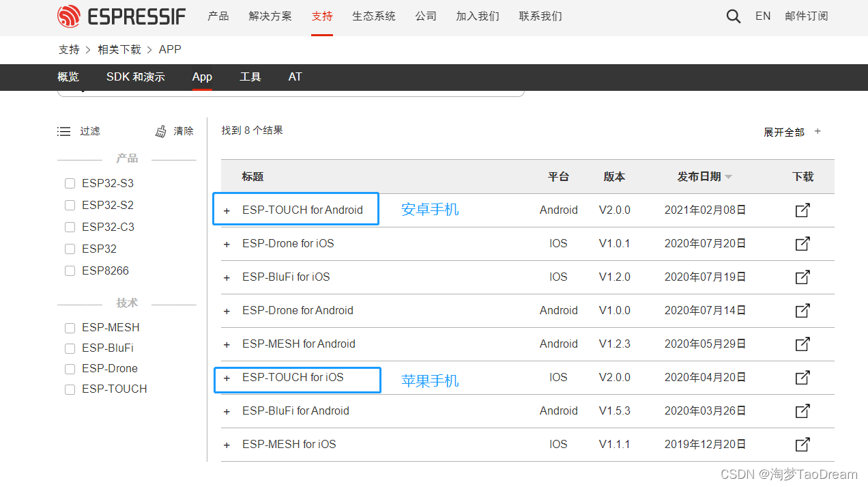Expand the ESP-MESH for Android row
The width and height of the screenshot is (868, 487).
[x=227, y=345]
